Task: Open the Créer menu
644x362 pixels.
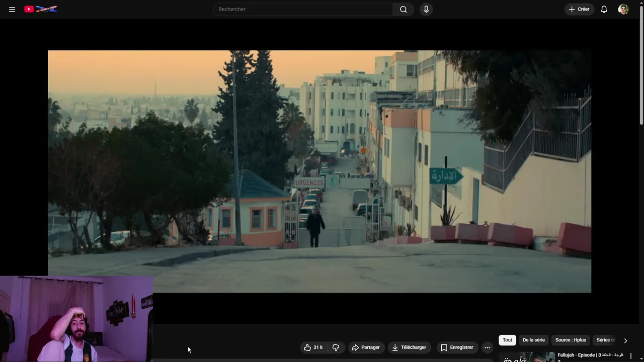Action: pos(579,9)
